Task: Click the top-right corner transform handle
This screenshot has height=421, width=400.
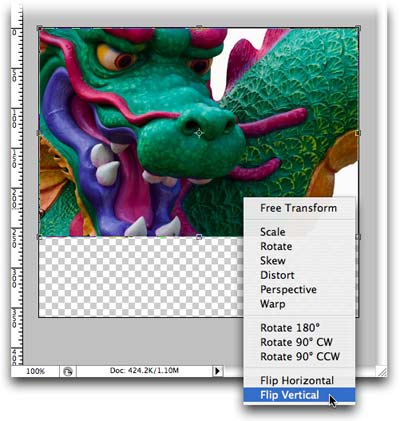Action: coord(358,28)
